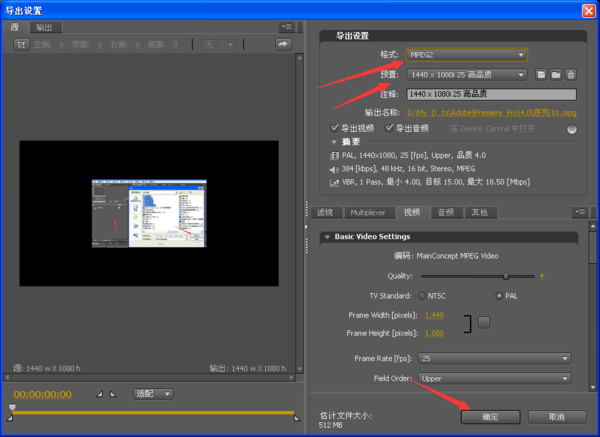Viewport: 600px width, 437px height.
Task: Click the save preset icon
Action: 540,74
